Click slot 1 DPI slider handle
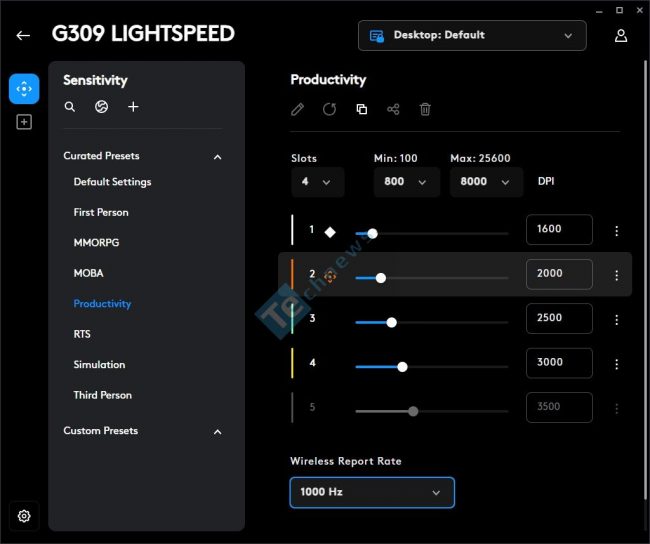 click(x=372, y=233)
